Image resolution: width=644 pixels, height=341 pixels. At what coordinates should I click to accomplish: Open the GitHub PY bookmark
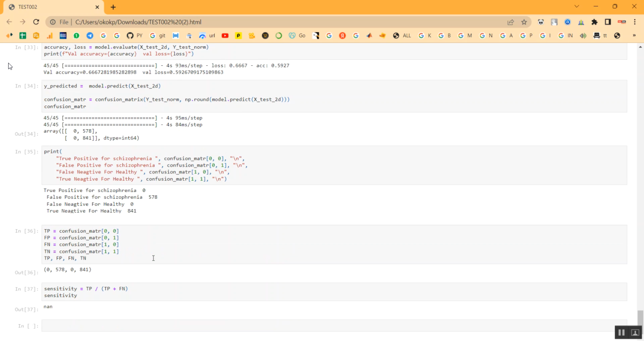[134, 36]
